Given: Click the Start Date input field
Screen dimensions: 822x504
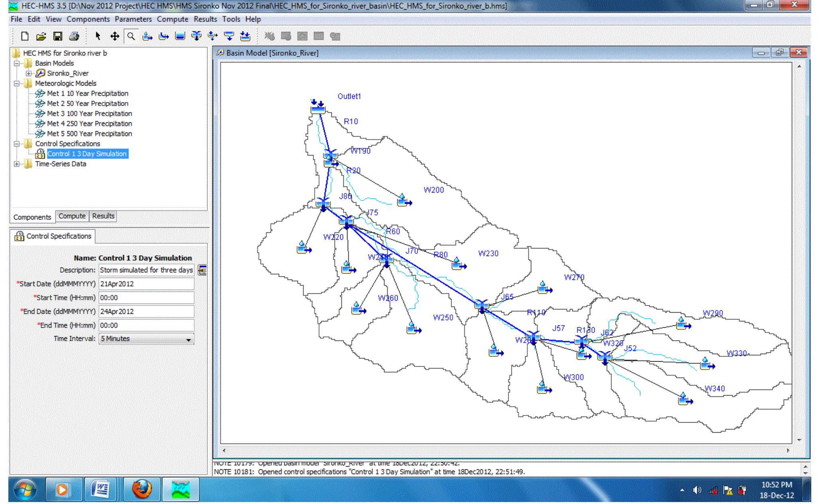Looking at the screenshot, I should tap(146, 284).
